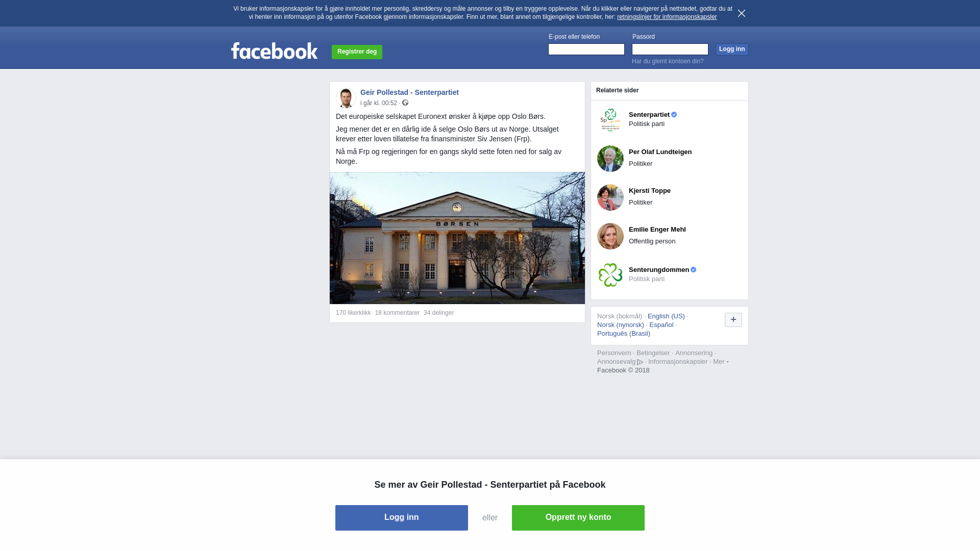Focus the Passord field
This screenshot has width=980, height=551.
click(x=670, y=49)
